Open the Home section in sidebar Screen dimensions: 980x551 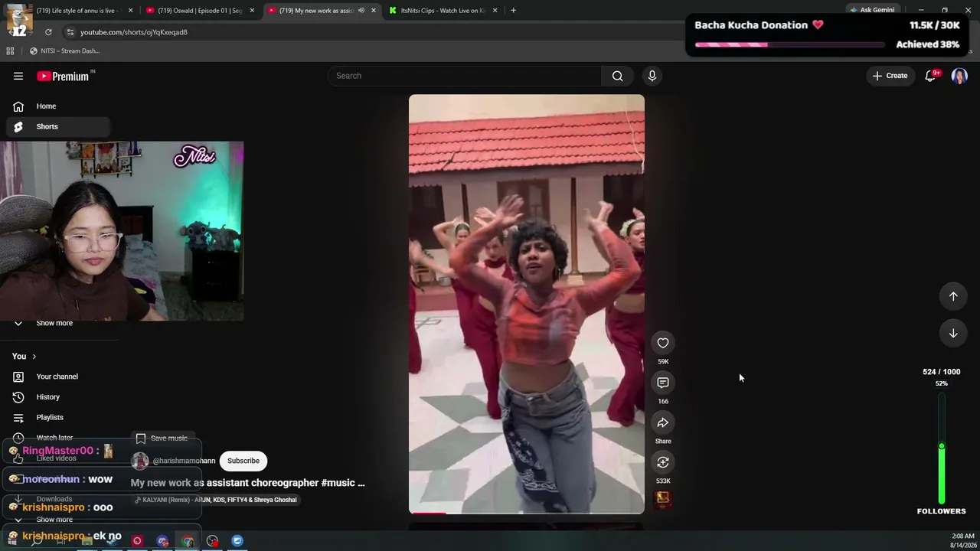(x=58, y=106)
